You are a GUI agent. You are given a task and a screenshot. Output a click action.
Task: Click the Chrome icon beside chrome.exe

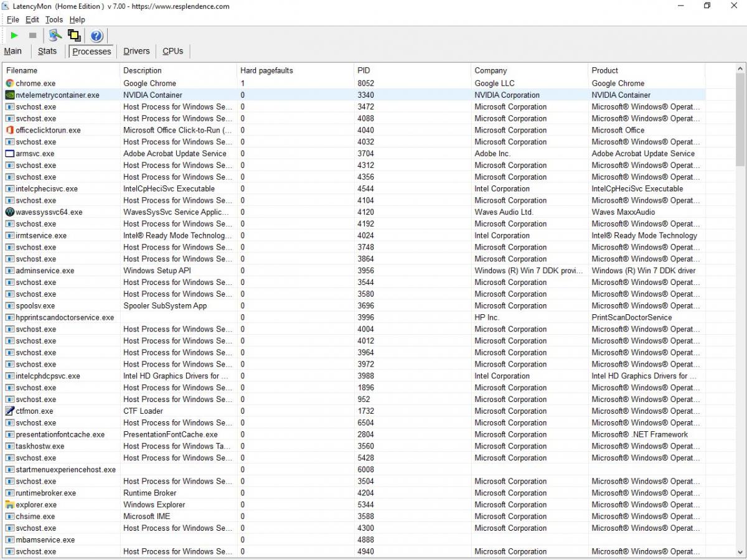coord(10,83)
